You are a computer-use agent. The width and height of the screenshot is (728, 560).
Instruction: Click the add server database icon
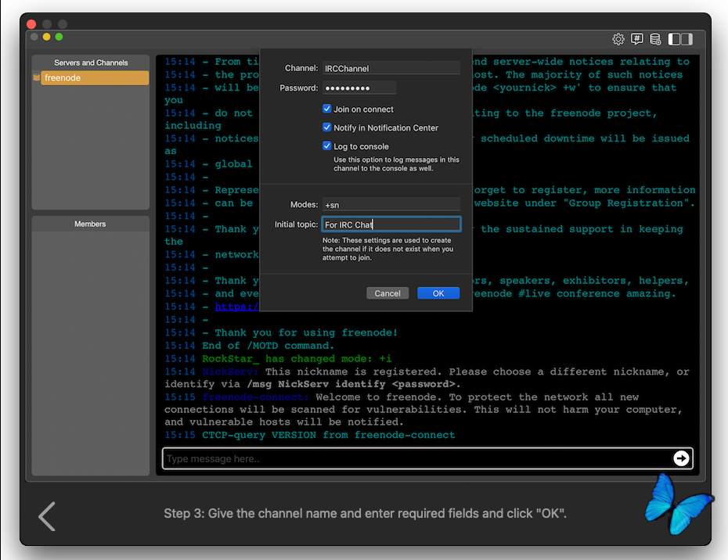click(655, 39)
